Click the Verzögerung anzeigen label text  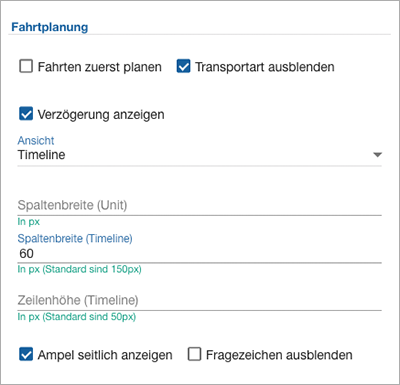click(101, 115)
